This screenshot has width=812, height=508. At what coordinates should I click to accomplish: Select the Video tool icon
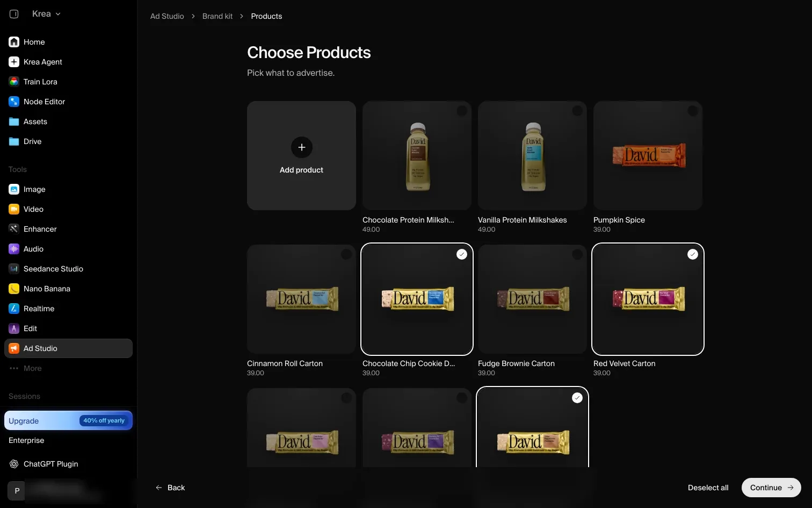[x=14, y=209]
